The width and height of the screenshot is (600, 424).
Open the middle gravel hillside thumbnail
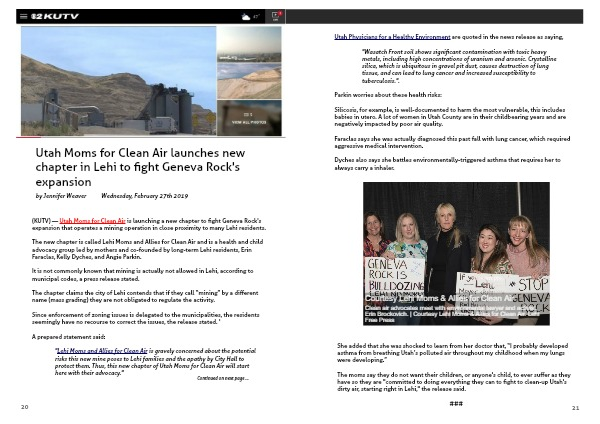[249, 81]
